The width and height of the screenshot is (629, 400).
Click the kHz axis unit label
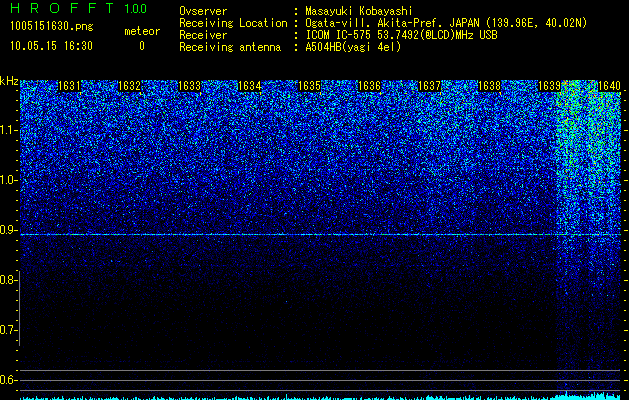click(9, 81)
